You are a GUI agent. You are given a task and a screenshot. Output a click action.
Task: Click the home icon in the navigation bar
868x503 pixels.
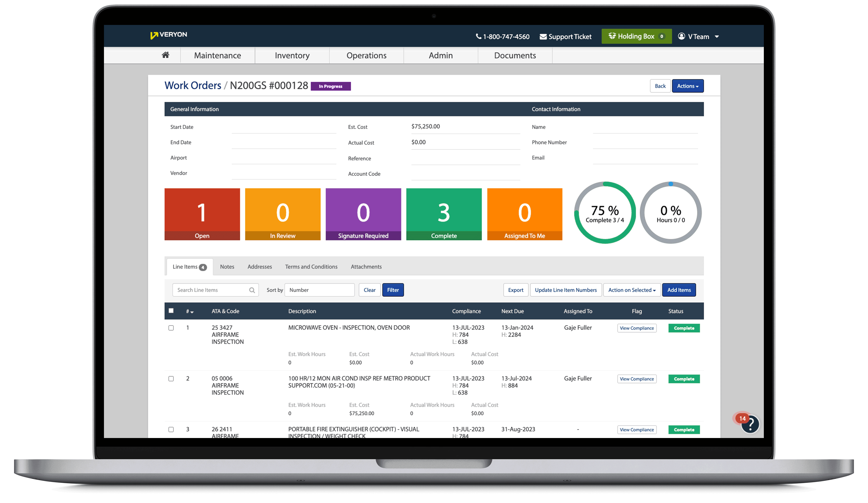165,55
